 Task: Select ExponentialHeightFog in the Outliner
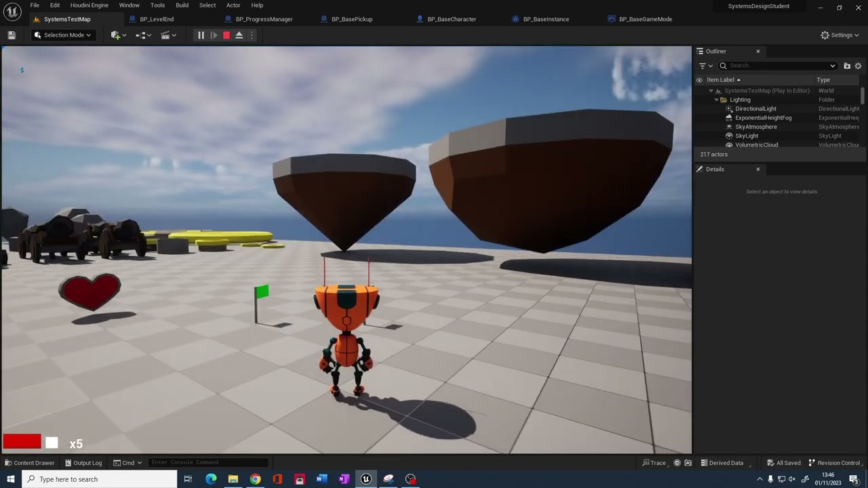click(x=763, y=118)
